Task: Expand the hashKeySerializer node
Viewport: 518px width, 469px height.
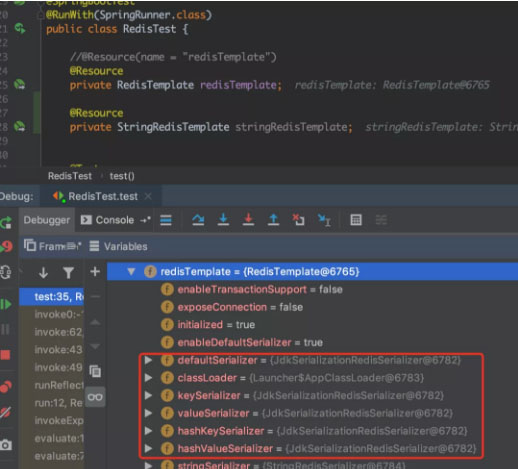Action: coord(148,431)
